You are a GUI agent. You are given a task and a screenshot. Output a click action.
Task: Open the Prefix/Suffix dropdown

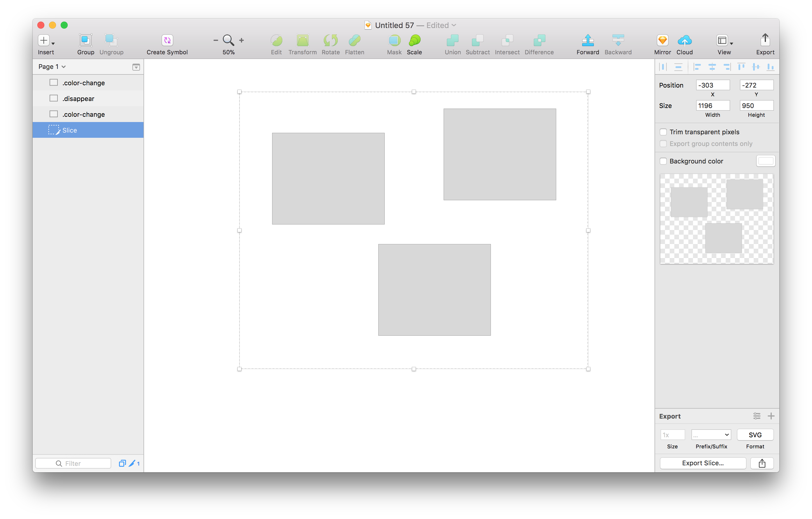pos(711,435)
